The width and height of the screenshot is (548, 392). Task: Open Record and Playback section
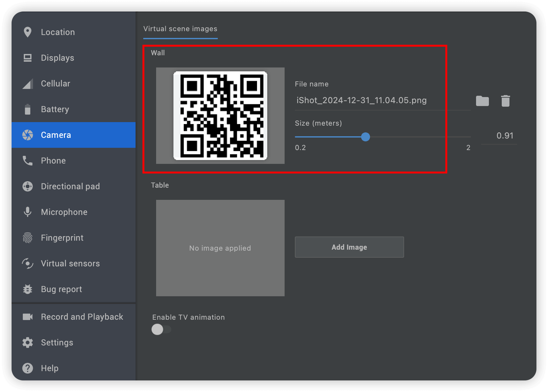[x=82, y=317]
